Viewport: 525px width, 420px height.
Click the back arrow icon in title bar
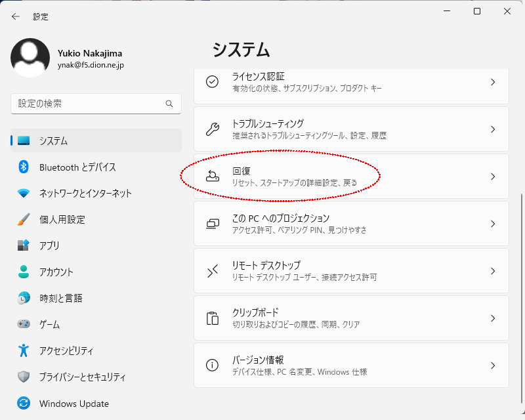(x=16, y=16)
